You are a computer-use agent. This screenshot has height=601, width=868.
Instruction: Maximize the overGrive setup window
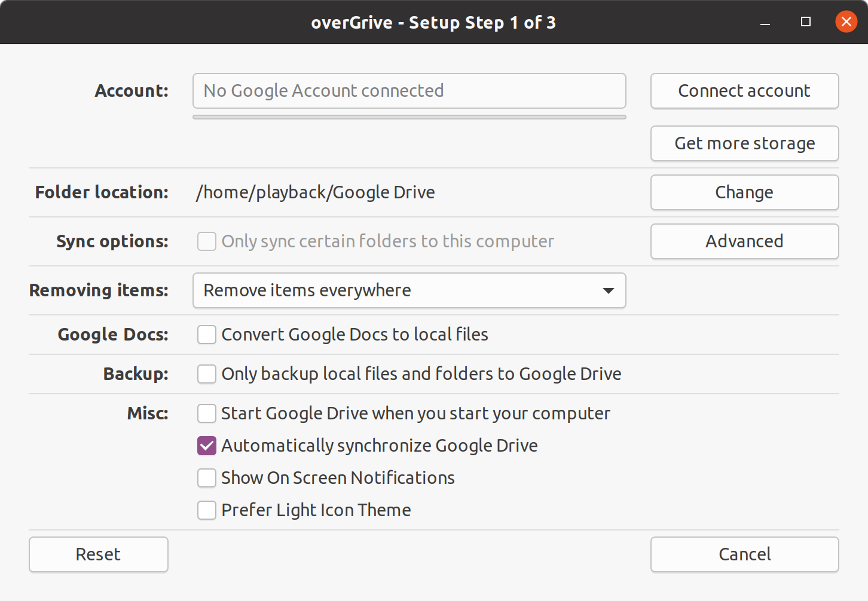coord(806,22)
